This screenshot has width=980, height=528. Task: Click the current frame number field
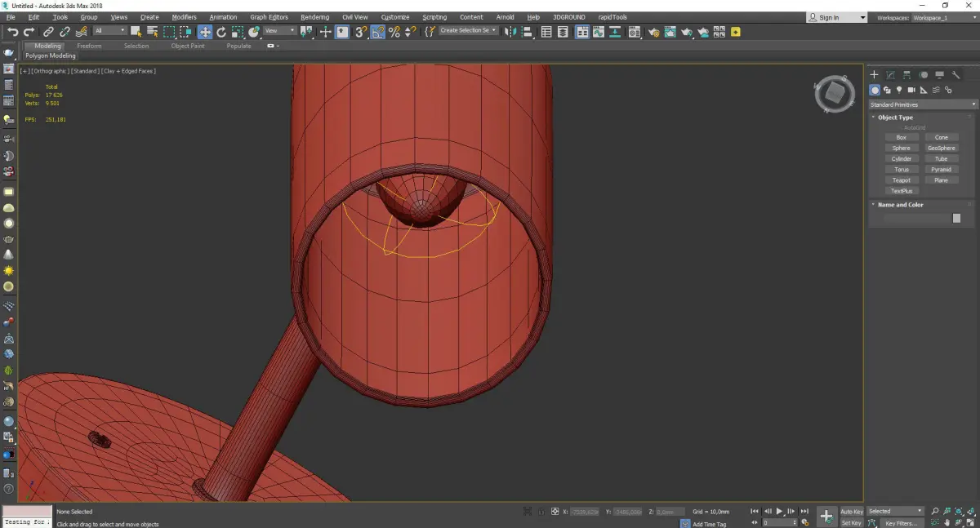point(779,522)
